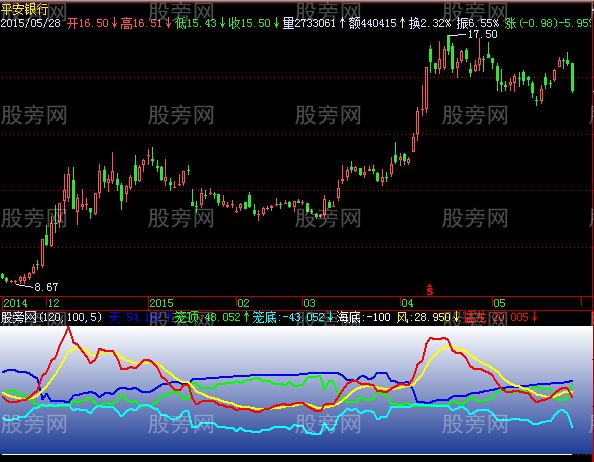Click red indicator line peak near December

[x=69, y=329]
